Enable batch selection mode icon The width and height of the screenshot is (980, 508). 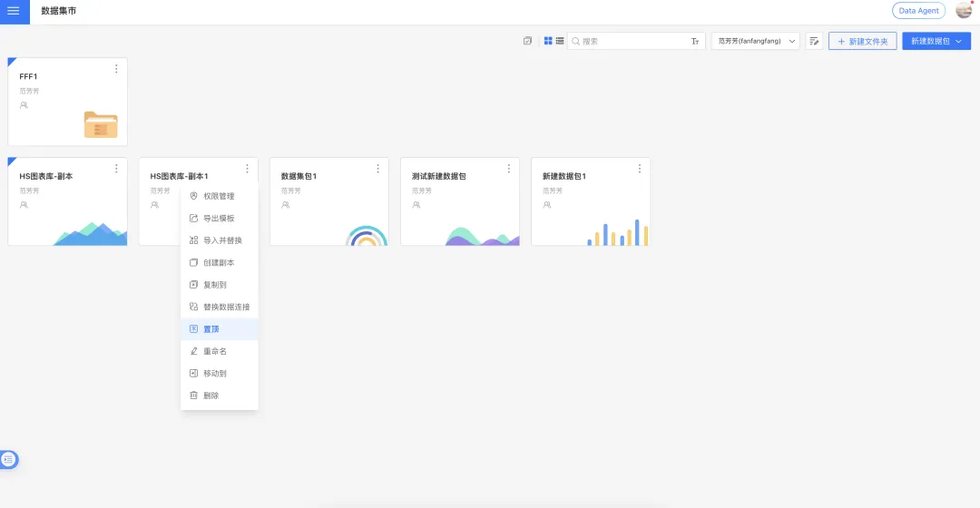tap(527, 41)
